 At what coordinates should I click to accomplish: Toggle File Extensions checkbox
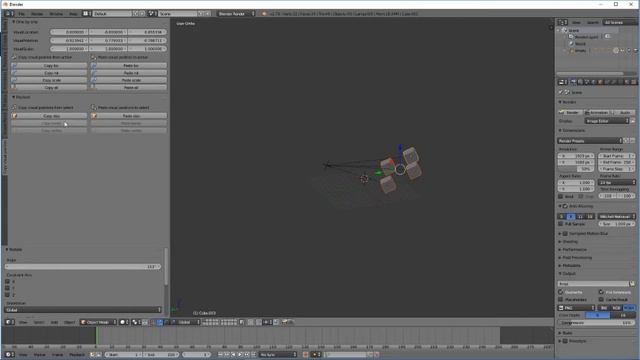pyautogui.click(x=601, y=292)
